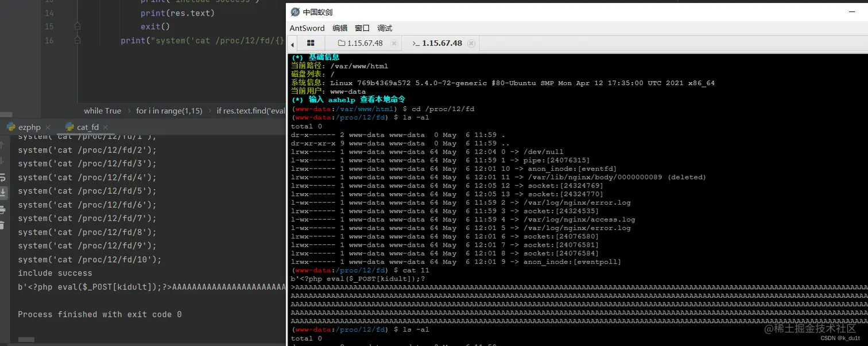Switch to the cat_fd run tab
The width and height of the screenshot is (868, 346).
pos(87,127)
